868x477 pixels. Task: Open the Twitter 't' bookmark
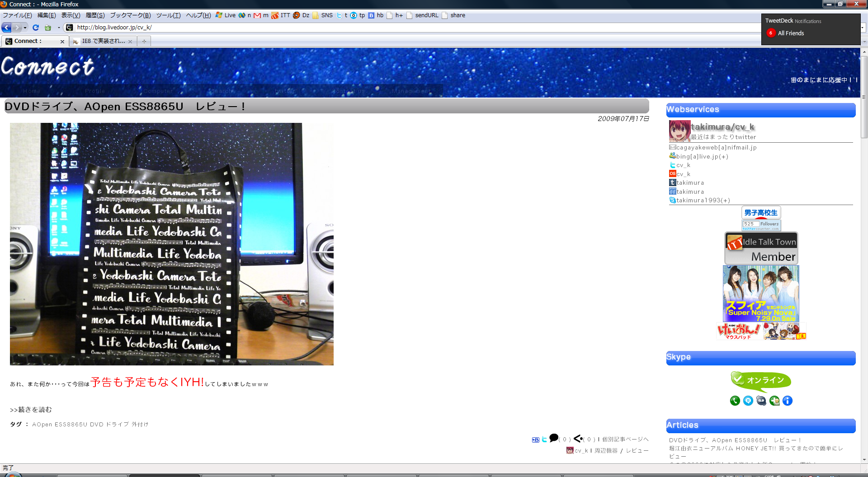pyautogui.click(x=342, y=15)
